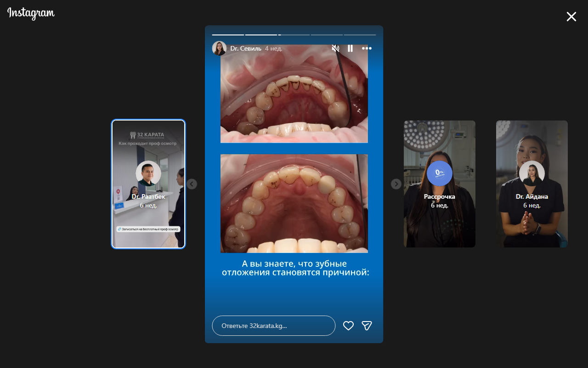Jump to first story progress segment

[x=228, y=34]
